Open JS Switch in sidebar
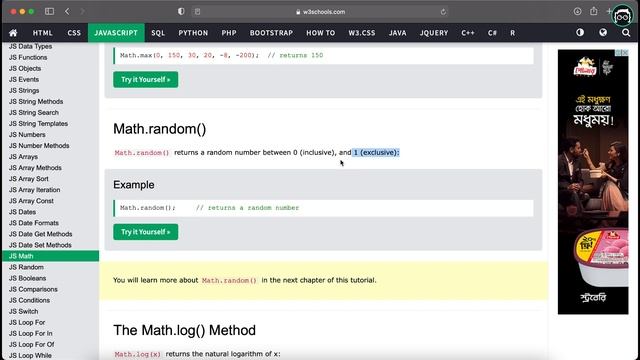The image size is (640, 360). (x=23, y=311)
